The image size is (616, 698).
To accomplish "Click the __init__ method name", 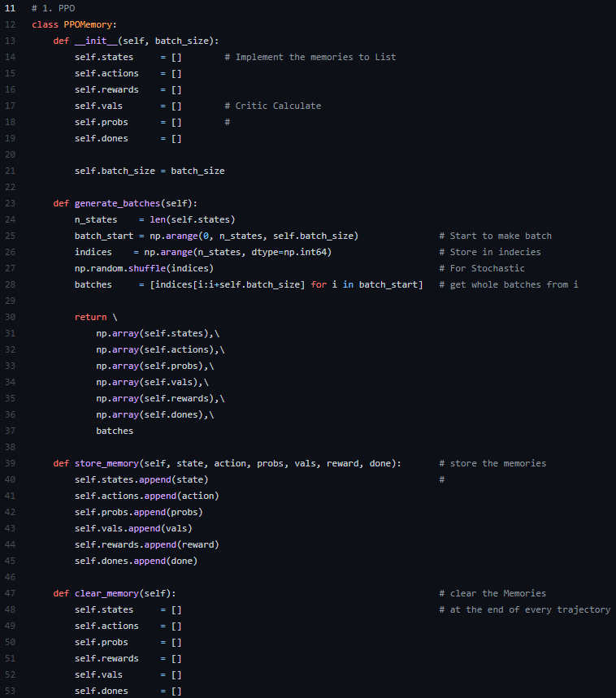I will click(x=96, y=41).
